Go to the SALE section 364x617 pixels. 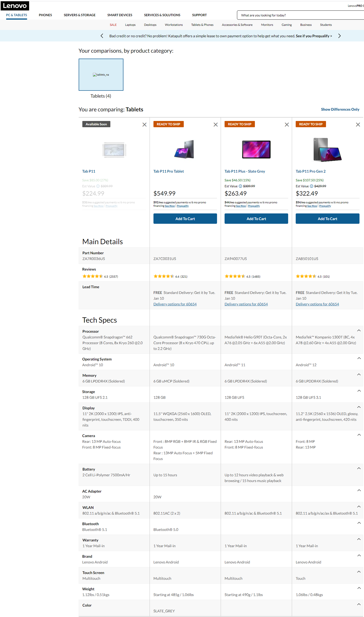(113, 25)
